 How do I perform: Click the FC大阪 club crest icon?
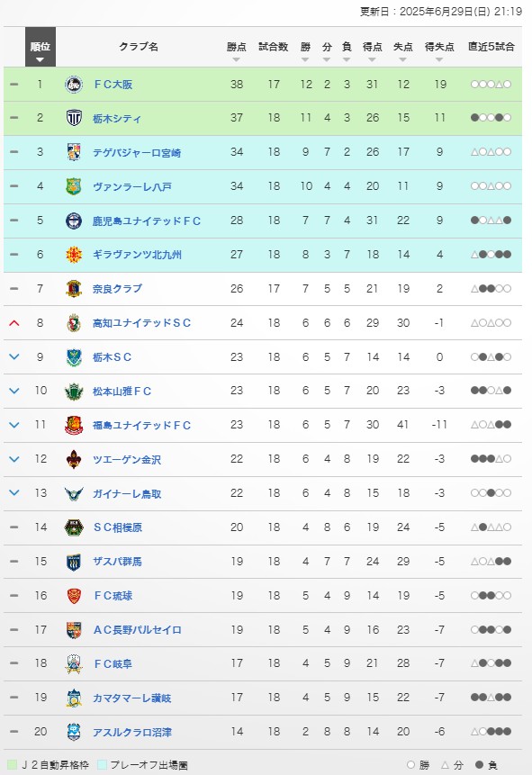[74, 85]
